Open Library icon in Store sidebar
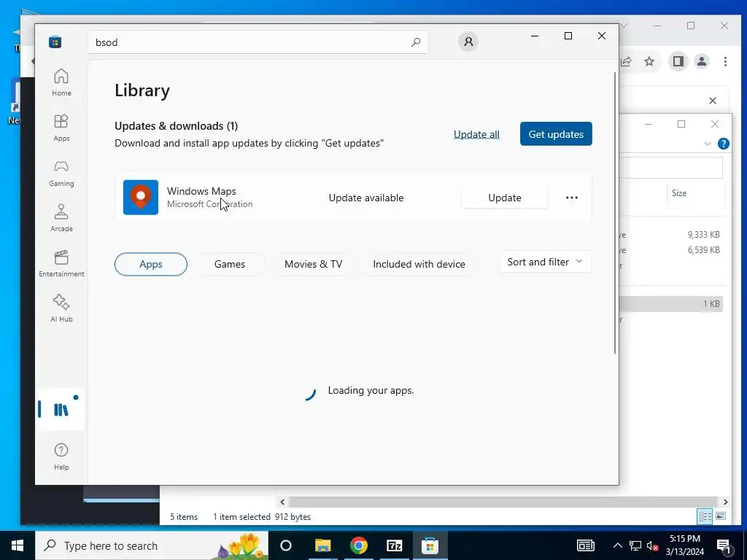747x560 pixels. click(61, 410)
